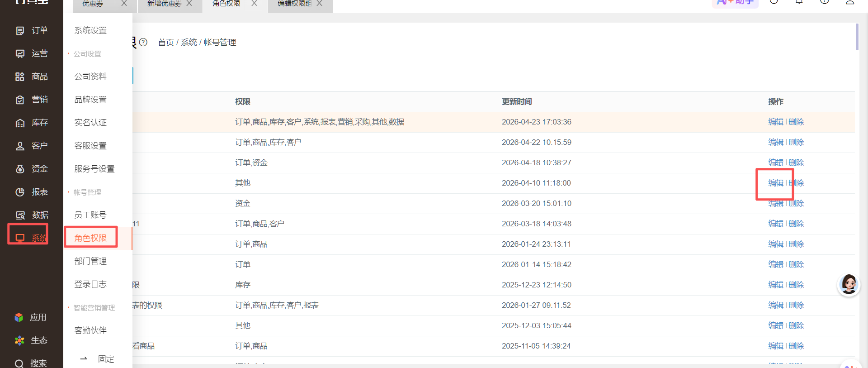Click 删除 for the 2026-04-23 17:03:36 row
This screenshot has width=868, height=368.
(796, 122)
